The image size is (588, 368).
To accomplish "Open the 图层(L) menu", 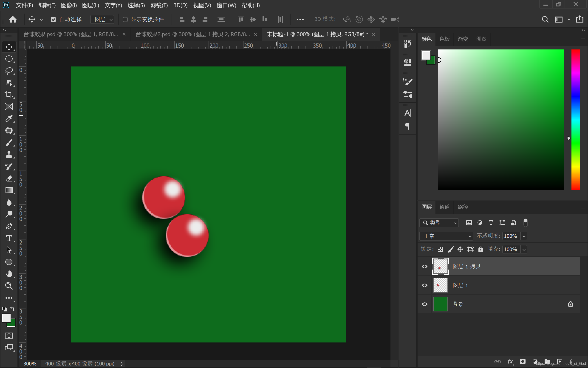I will (90, 5).
